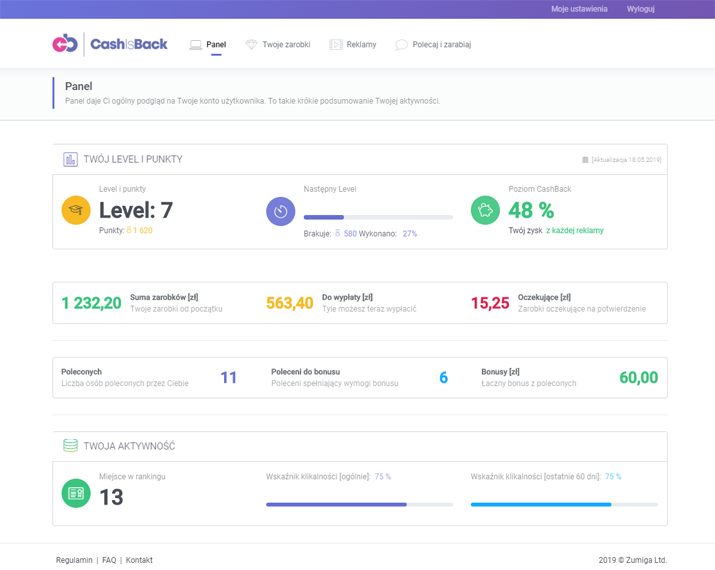
Task: Open Moje ustawienia in top bar
Action: pyautogui.click(x=579, y=9)
